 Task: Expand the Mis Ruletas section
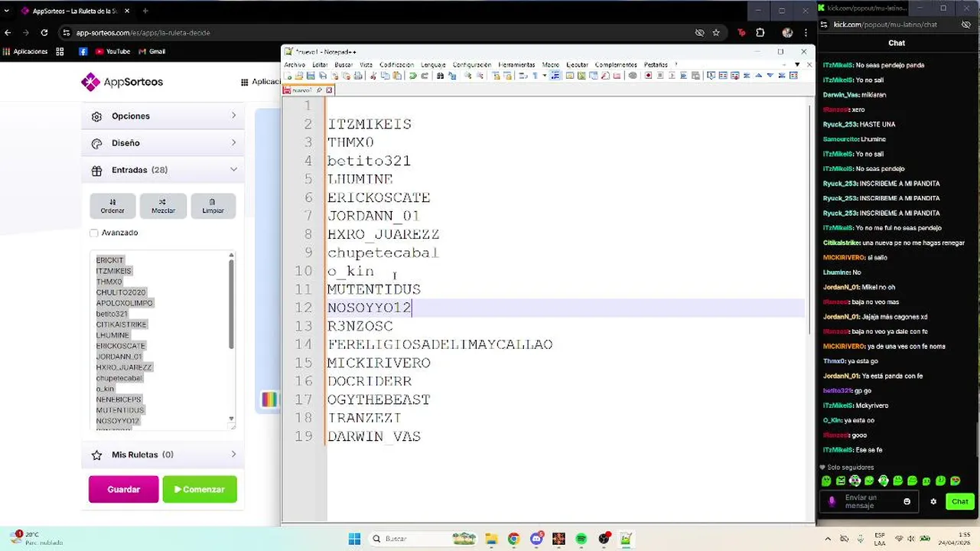[162, 455]
